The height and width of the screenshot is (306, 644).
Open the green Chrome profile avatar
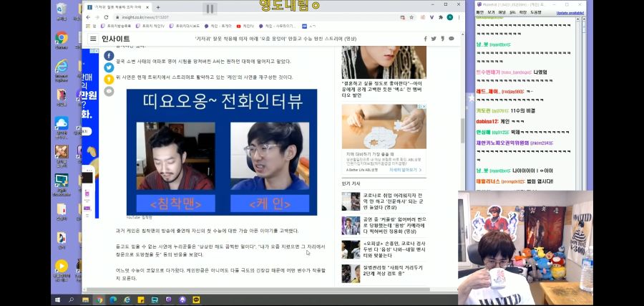[x=450, y=17]
